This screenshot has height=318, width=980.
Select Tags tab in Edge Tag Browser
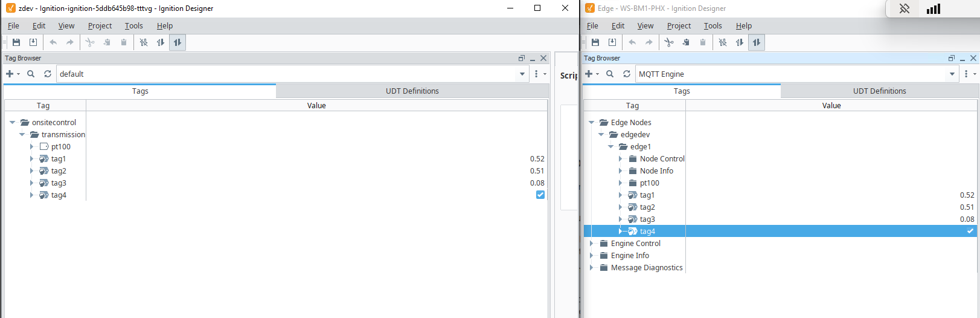coord(682,91)
